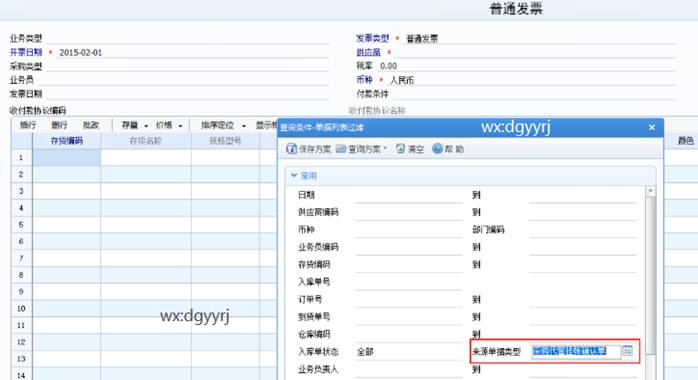Collapse the 常用 section
Viewport: 698px width, 380px height.
294,175
